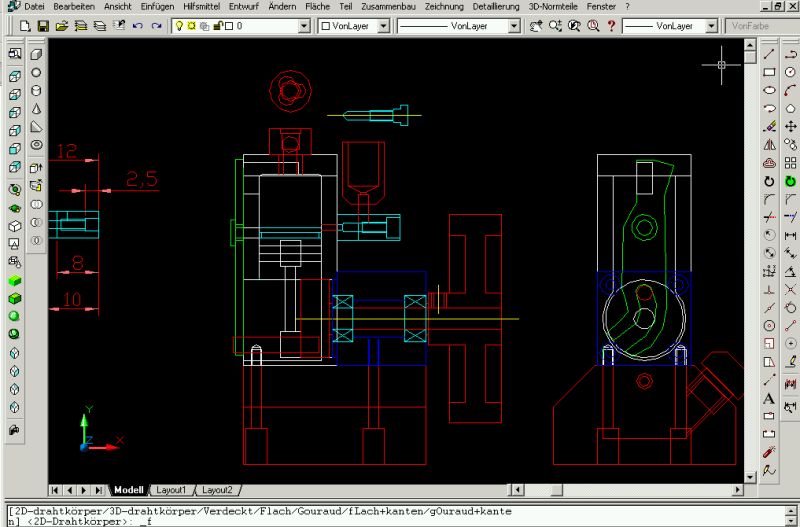The height and width of the screenshot is (527, 800).
Task: Create a new drawing file
Action: (25, 26)
